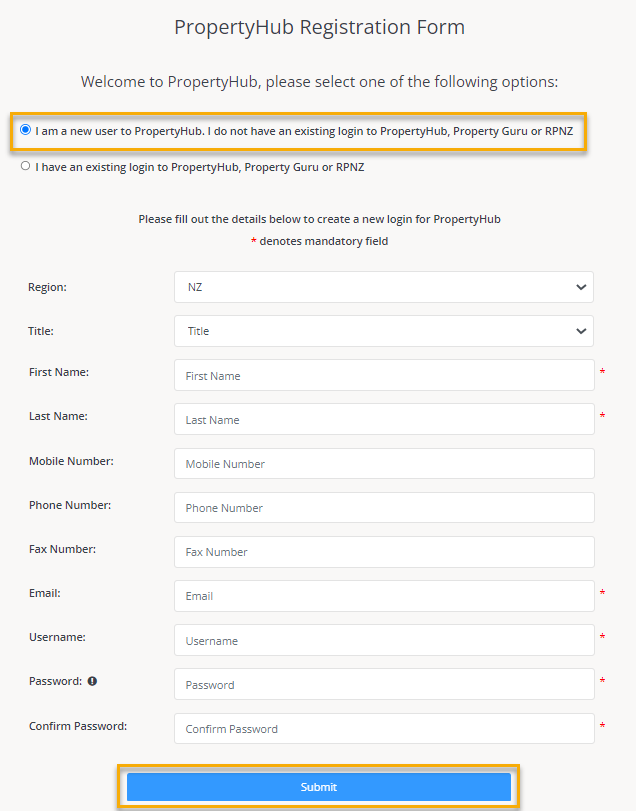The height and width of the screenshot is (811, 636).
Task: Submit the registration form
Action: point(319,787)
